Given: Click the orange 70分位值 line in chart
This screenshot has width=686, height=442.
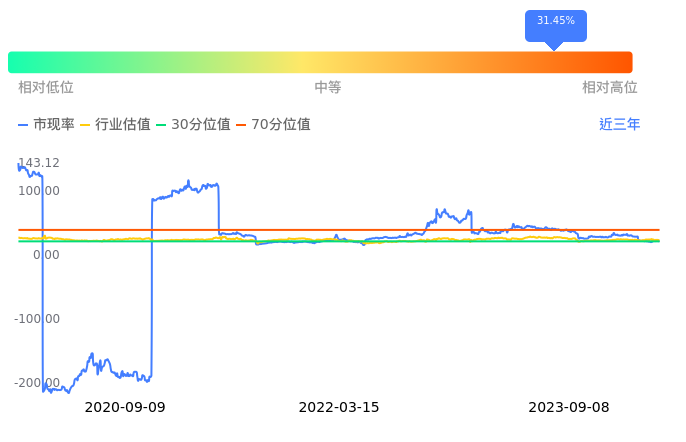Looking at the screenshot, I should click(300, 230).
